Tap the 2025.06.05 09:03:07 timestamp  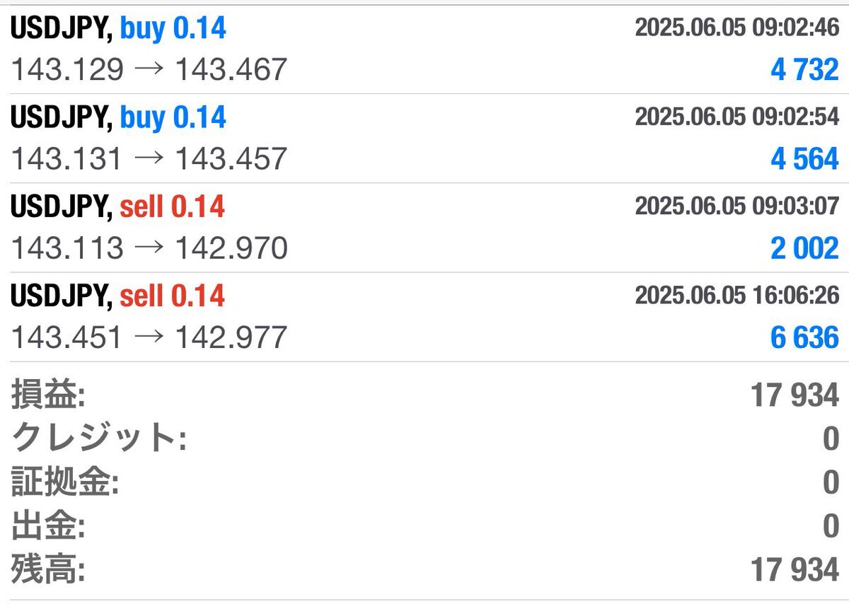pyautogui.click(x=737, y=206)
